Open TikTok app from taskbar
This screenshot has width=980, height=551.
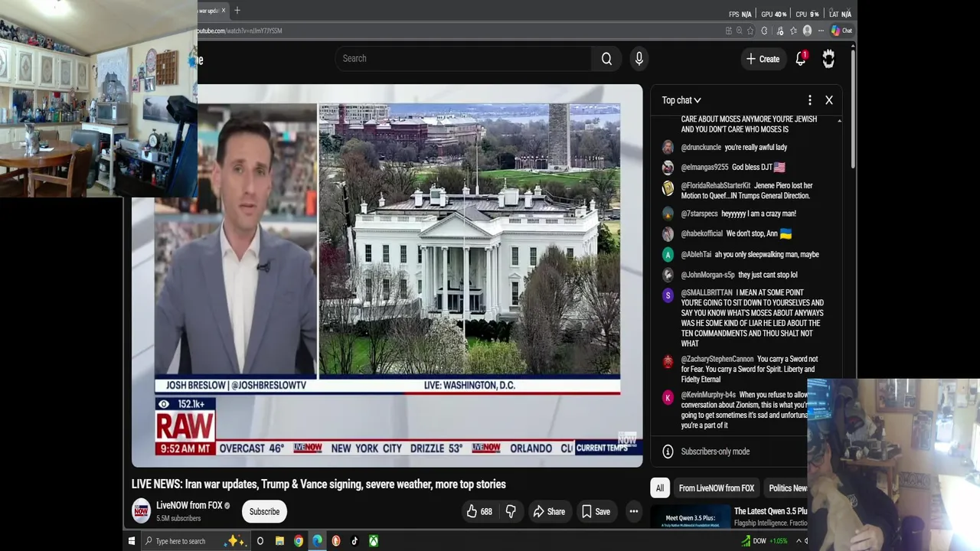click(354, 541)
